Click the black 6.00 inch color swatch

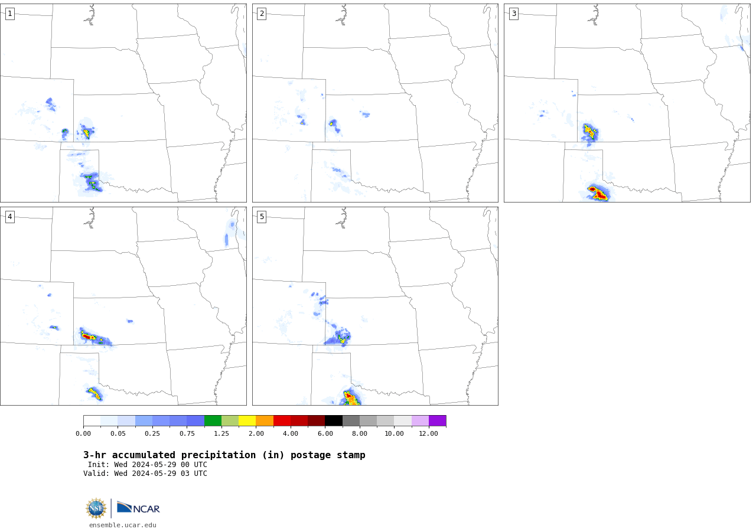click(334, 421)
